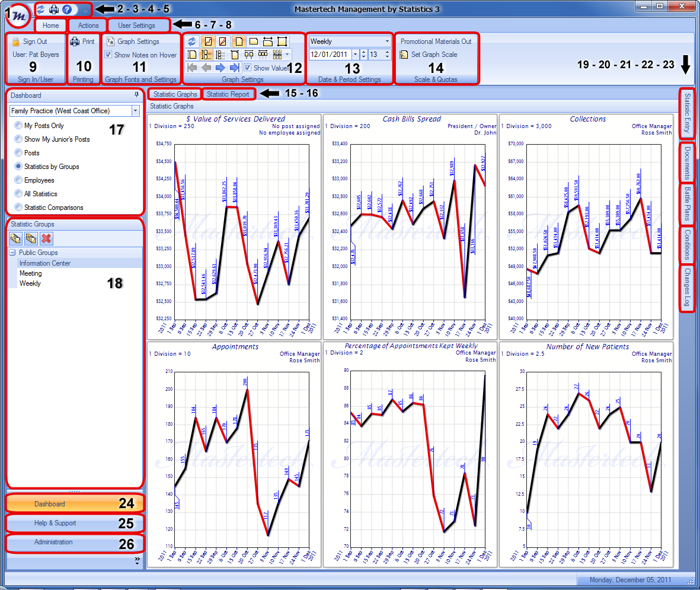Click navigation pane options chevron at bottom

[x=137, y=560]
